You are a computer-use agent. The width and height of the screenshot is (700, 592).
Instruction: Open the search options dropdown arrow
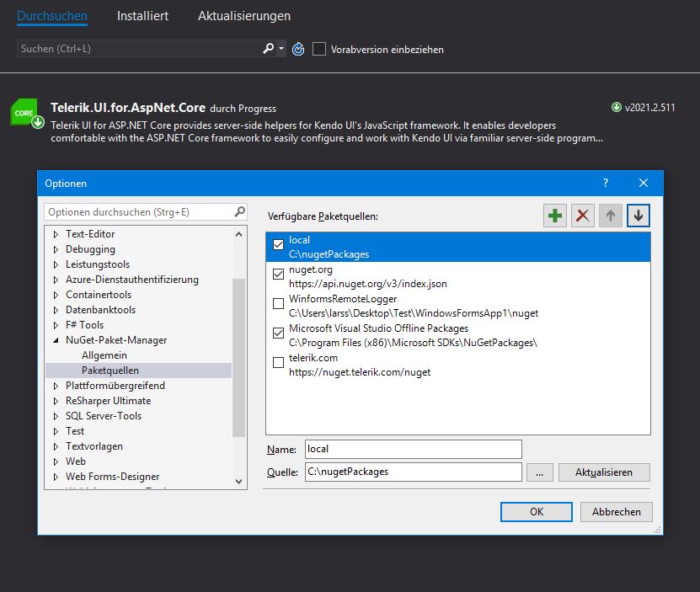tap(281, 48)
